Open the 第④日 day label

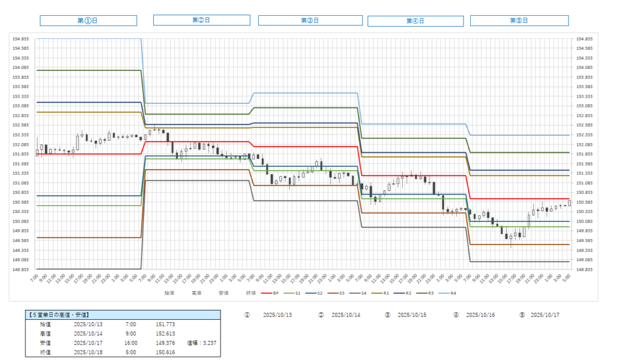[415, 21]
